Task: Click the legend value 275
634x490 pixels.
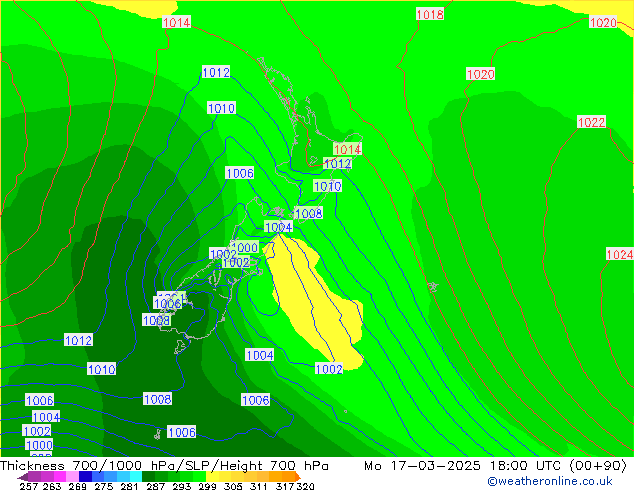Action: 104,486
